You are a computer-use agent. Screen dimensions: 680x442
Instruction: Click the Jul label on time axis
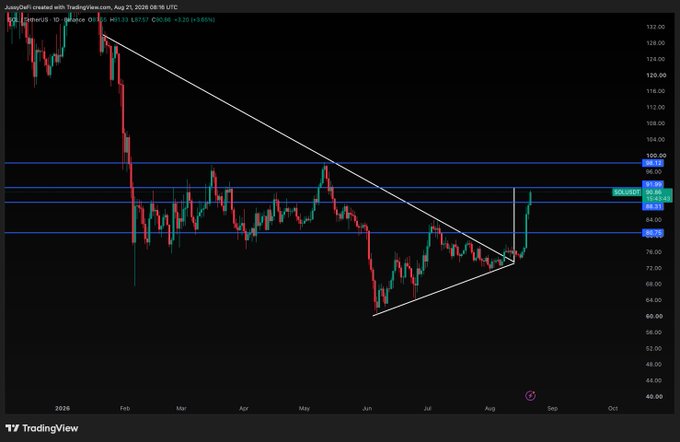[x=428, y=408]
